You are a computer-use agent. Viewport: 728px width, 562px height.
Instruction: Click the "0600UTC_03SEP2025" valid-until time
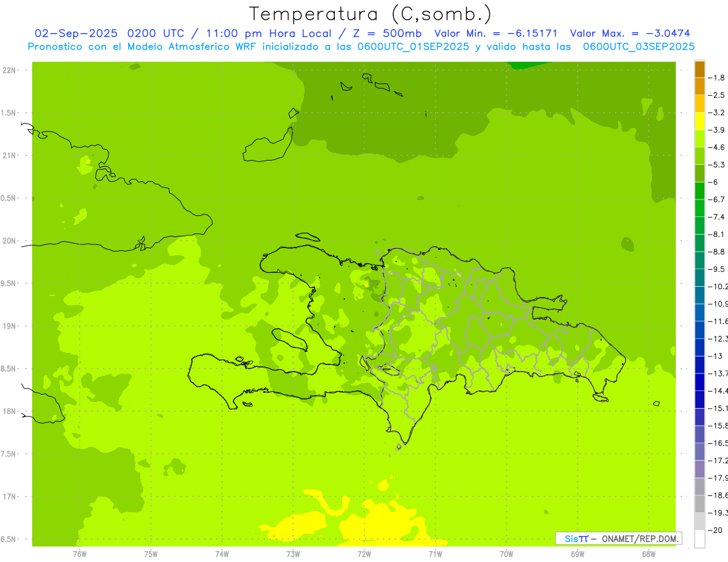(639, 47)
